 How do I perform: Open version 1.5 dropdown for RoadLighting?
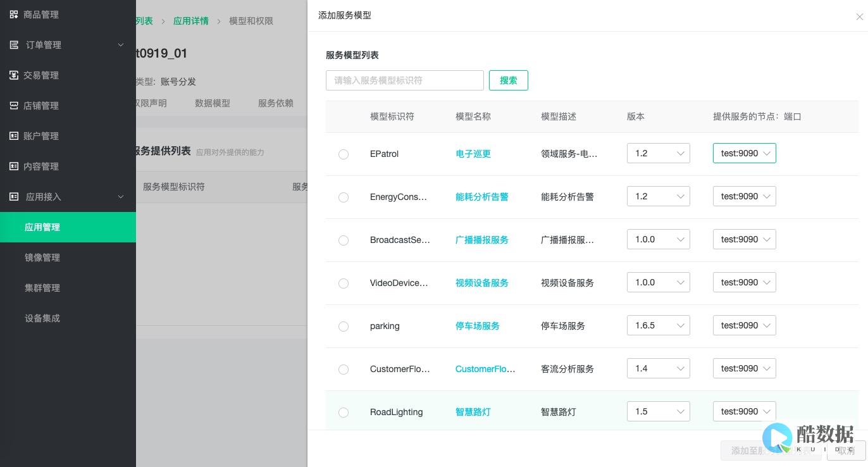tap(659, 411)
